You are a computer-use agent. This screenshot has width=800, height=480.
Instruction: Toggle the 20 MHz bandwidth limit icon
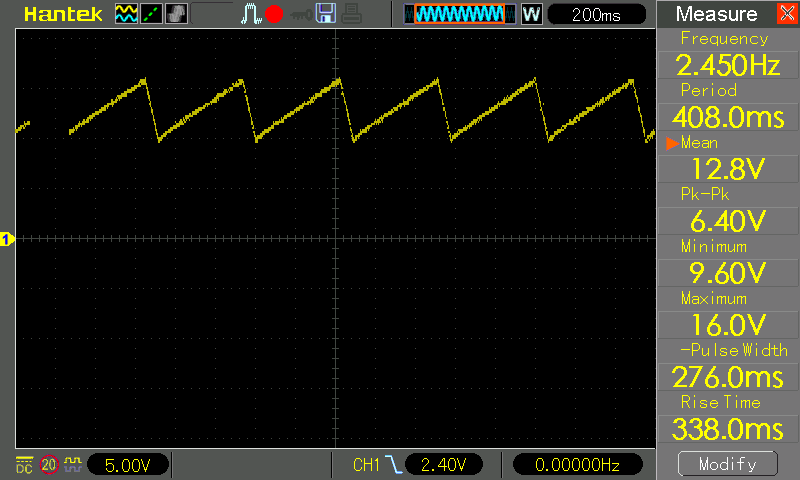(x=48, y=465)
